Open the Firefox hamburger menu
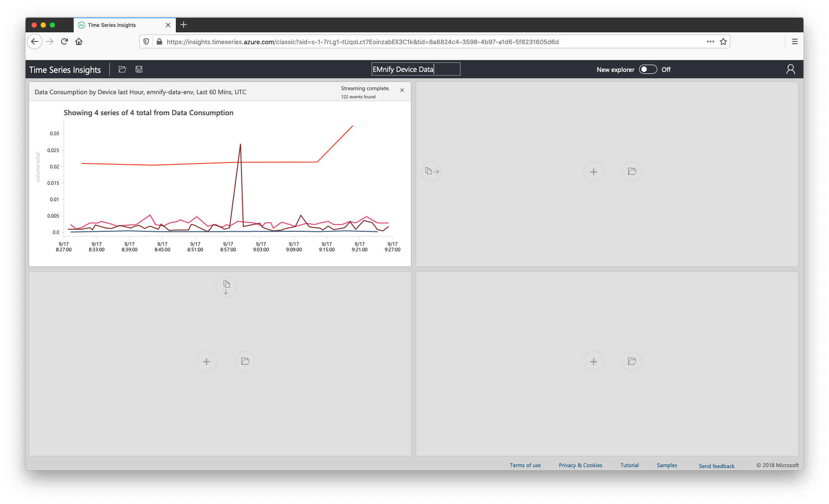 point(795,41)
